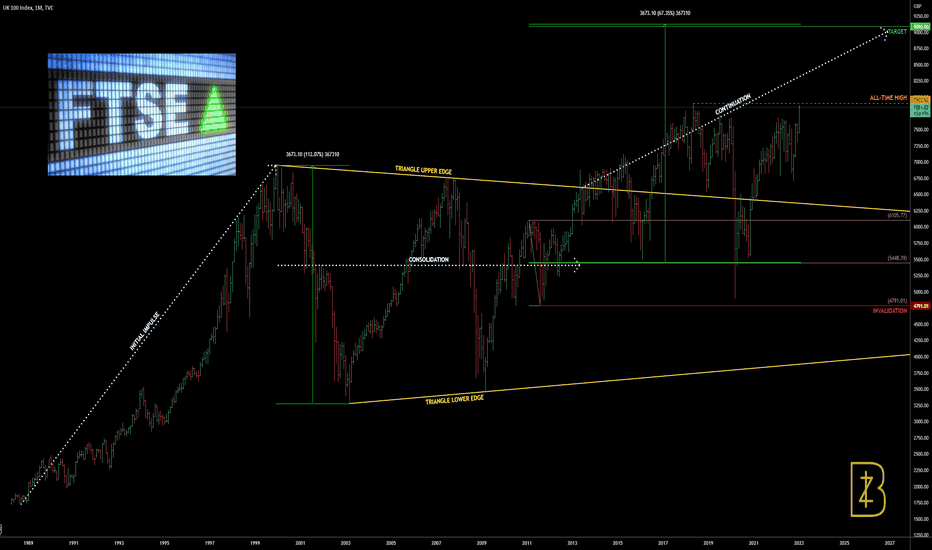Viewport: 932px width, 550px height.
Task: Click 2023 on the time axis
Action: click(x=799, y=543)
